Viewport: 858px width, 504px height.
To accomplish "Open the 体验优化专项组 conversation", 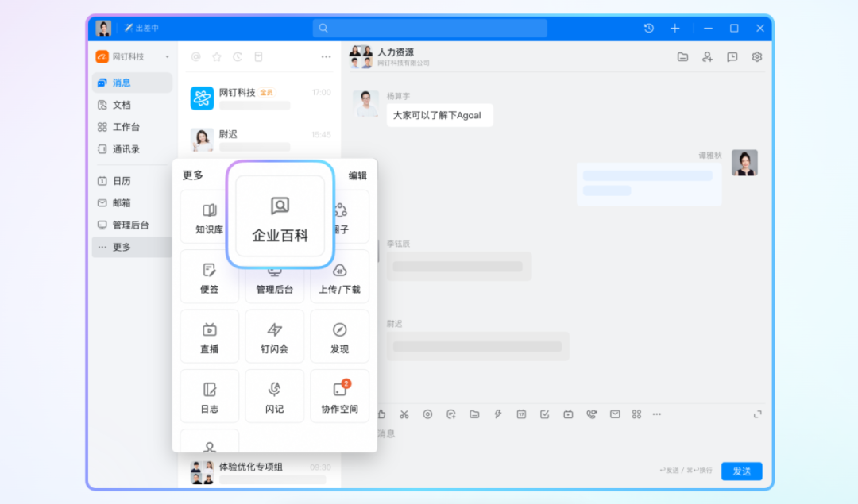I will tap(260, 472).
